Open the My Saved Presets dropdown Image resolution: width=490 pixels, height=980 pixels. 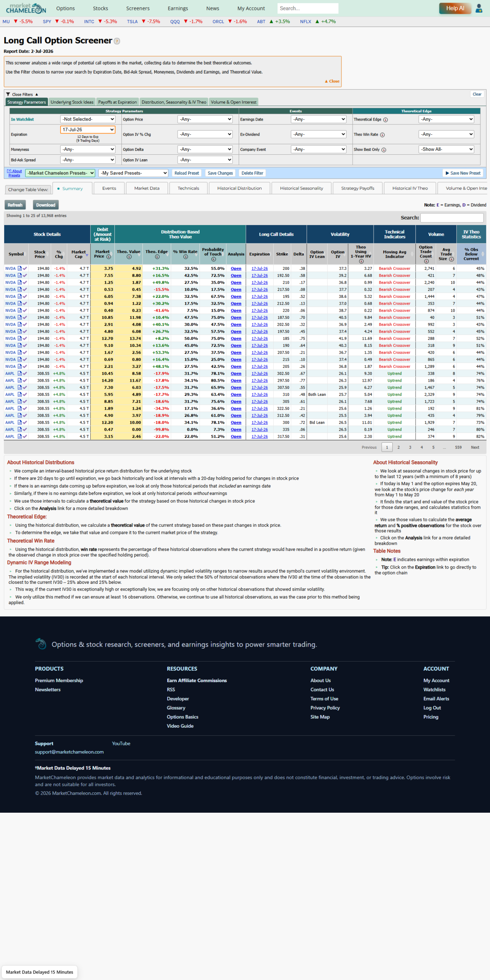[x=133, y=173]
